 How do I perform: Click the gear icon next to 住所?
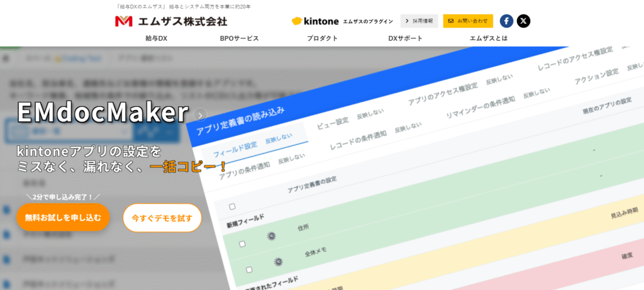pyautogui.click(x=272, y=236)
